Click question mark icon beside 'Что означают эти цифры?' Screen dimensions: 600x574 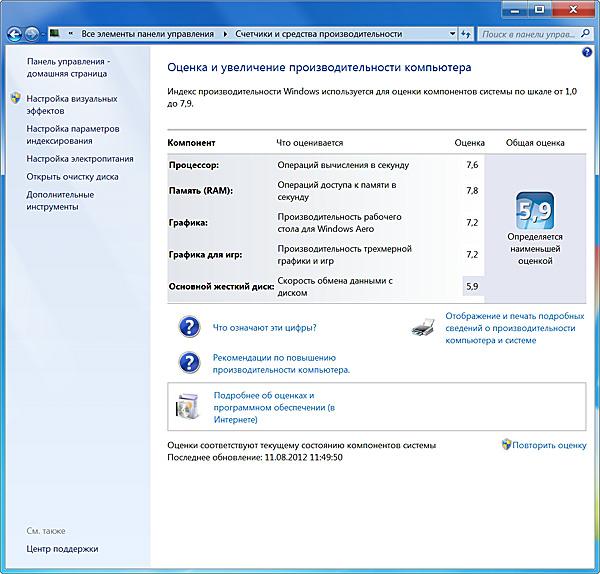tap(189, 327)
